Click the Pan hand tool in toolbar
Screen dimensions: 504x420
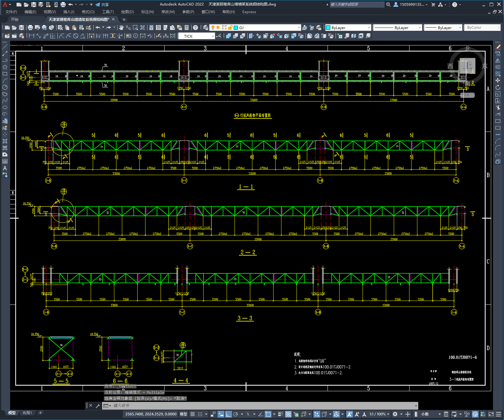pyautogui.click(x=121, y=28)
